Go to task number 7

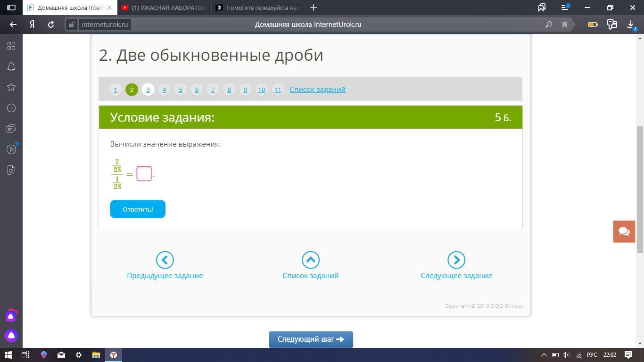pos(213,90)
